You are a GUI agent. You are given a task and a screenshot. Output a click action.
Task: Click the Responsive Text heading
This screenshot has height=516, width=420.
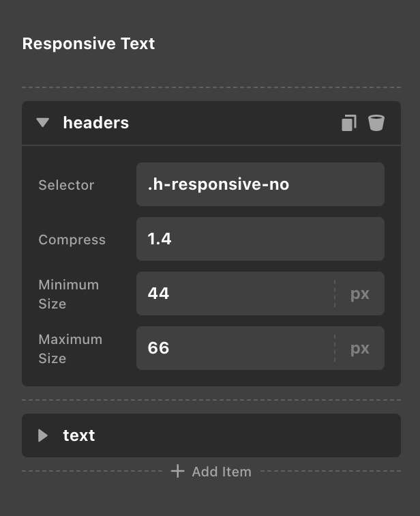89,44
